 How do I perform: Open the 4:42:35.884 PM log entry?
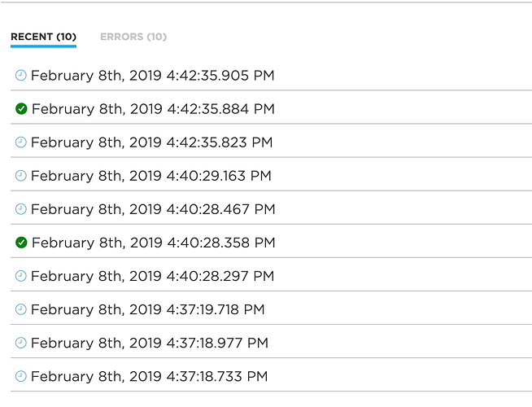pos(153,109)
